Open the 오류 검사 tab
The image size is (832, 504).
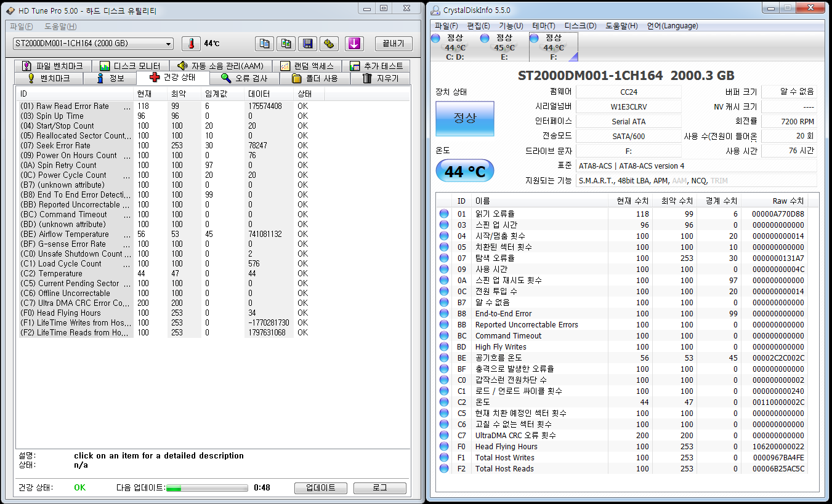(244, 79)
